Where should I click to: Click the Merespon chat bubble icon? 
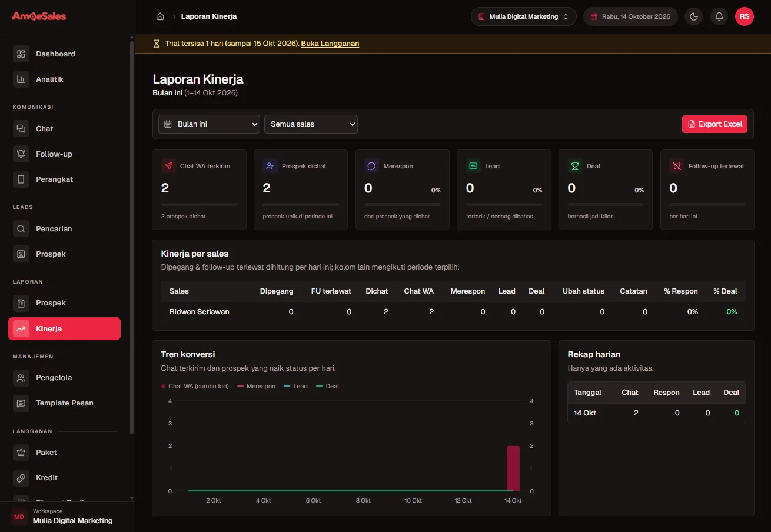point(372,166)
